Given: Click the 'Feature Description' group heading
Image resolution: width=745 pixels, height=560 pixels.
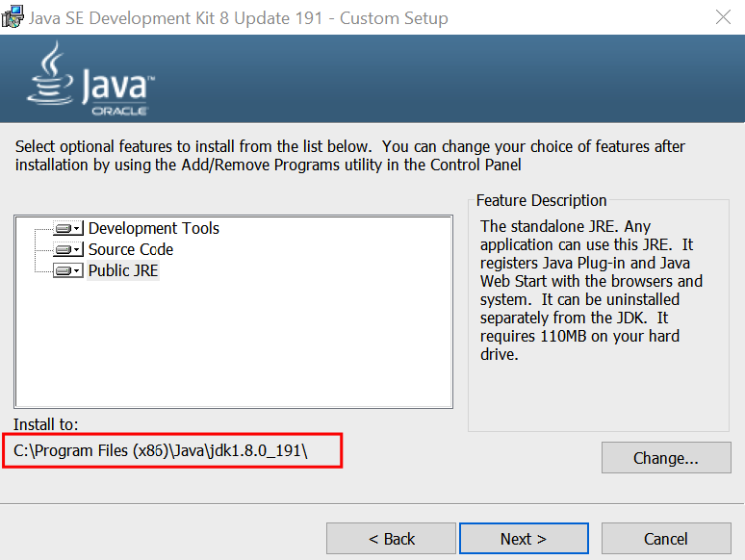Looking at the screenshot, I should click(541, 200).
